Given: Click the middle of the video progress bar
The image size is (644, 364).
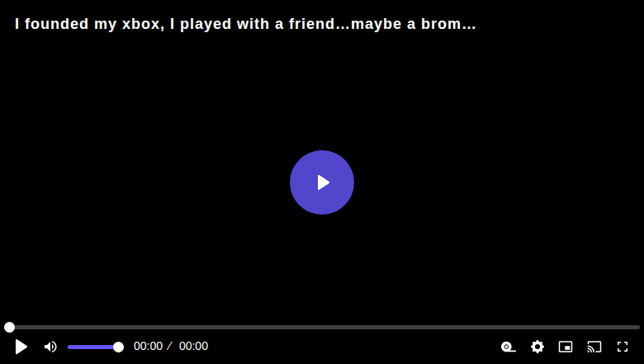Looking at the screenshot, I should pos(322,327).
